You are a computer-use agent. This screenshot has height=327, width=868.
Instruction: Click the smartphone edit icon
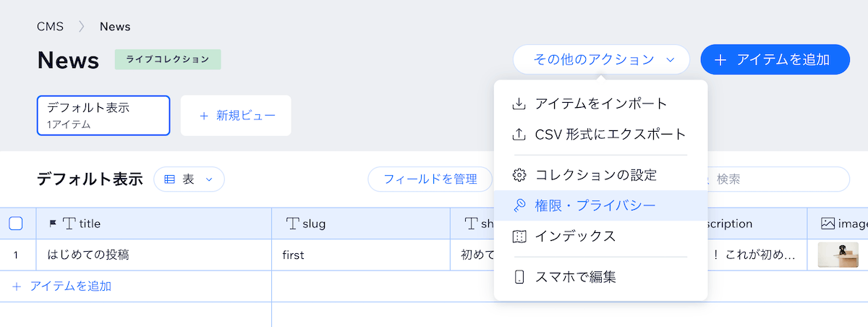[519, 277]
